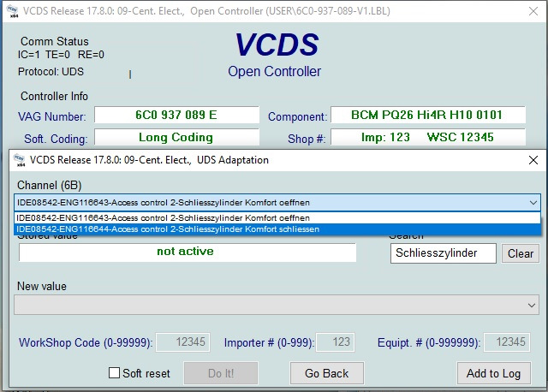The image size is (548, 392).
Task: Click the WorkShop Code field
Action: 182,342
